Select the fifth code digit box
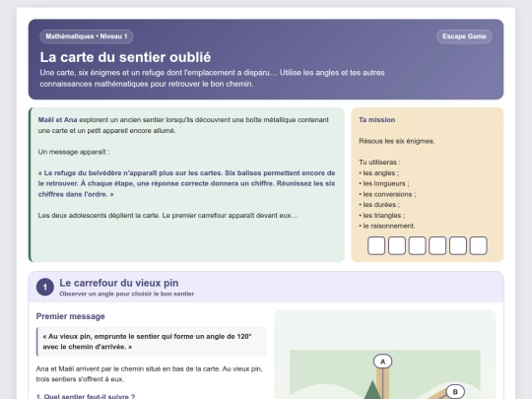Viewport: 532px width, 399px height. pyautogui.click(x=458, y=245)
